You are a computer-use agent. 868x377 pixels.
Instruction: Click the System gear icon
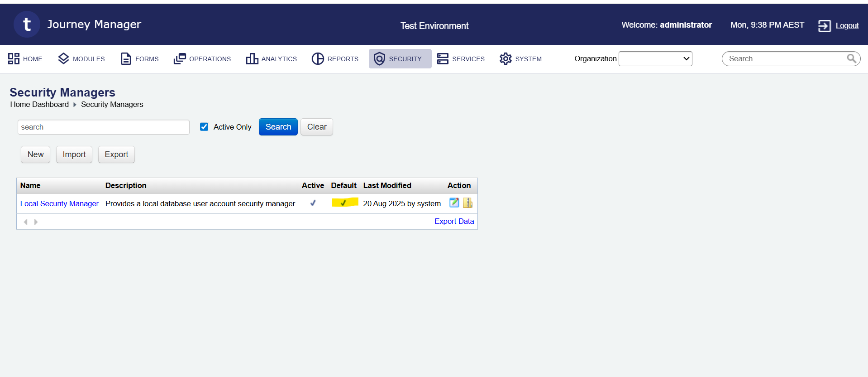tap(505, 59)
